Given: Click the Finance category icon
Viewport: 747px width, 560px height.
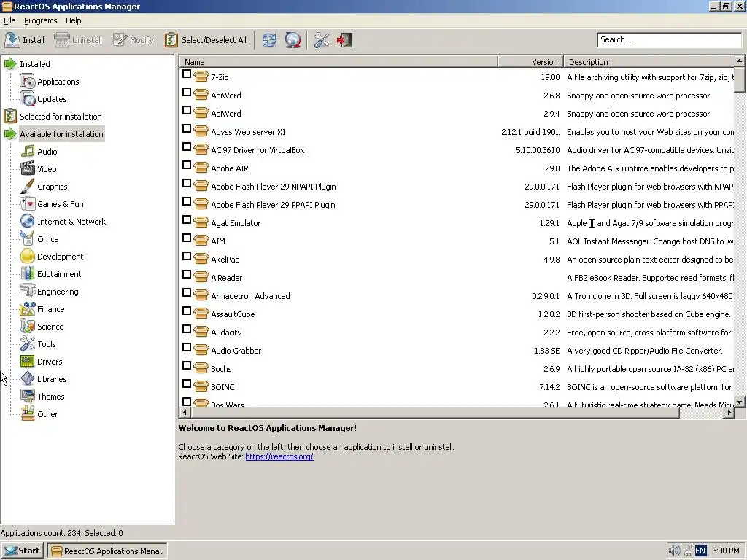Looking at the screenshot, I should [28, 309].
